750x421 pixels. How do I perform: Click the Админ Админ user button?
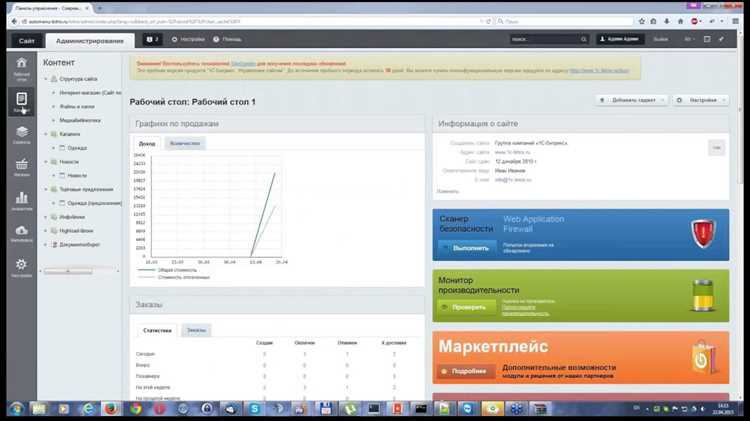point(619,39)
